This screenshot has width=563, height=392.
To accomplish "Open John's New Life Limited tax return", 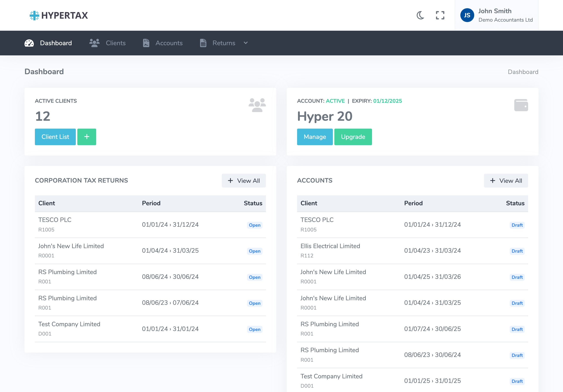I will pos(150,251).
